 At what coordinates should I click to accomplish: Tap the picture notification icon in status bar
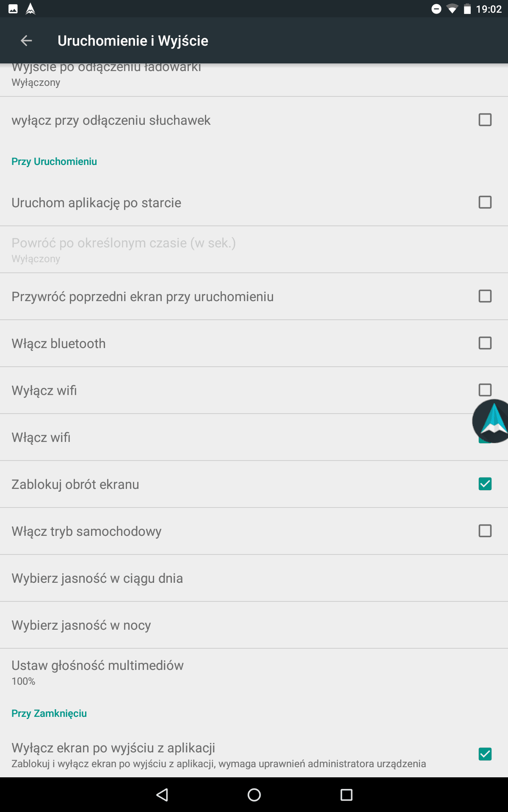13,9
